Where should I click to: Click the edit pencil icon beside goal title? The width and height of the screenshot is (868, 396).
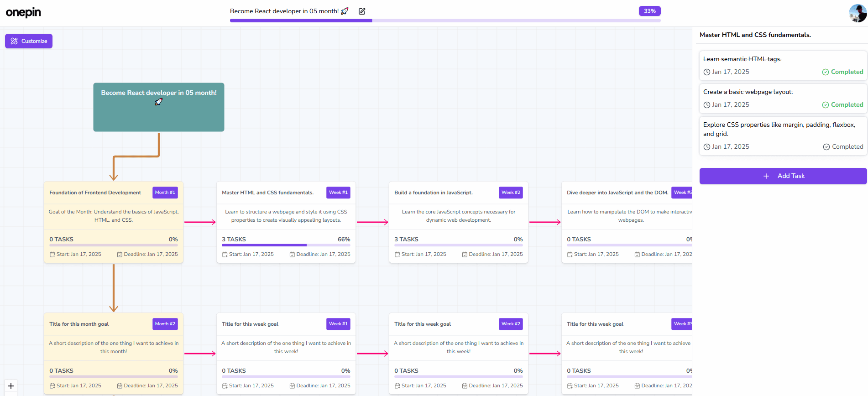pyautogui.click(x=362, y=11)
